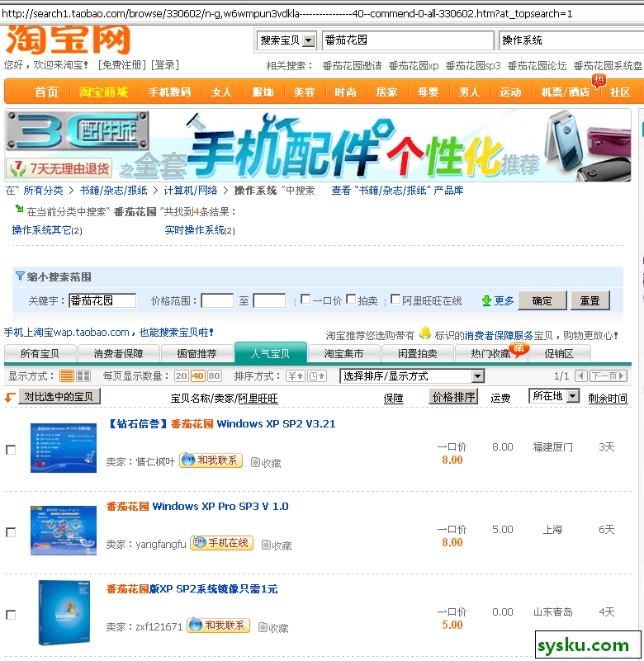The height and width of the screenshot is (661, 644).
Task: Click the yellow consumer protection badge icon
Action: 425,333
